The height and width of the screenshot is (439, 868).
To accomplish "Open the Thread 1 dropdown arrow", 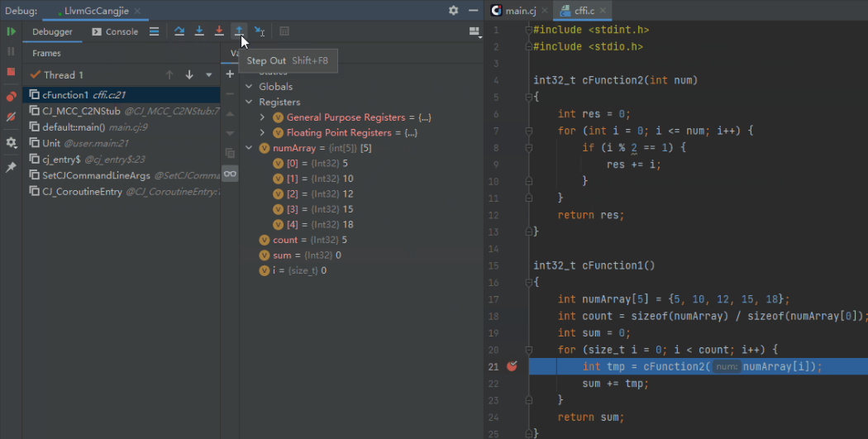I will tap(208, 75).
